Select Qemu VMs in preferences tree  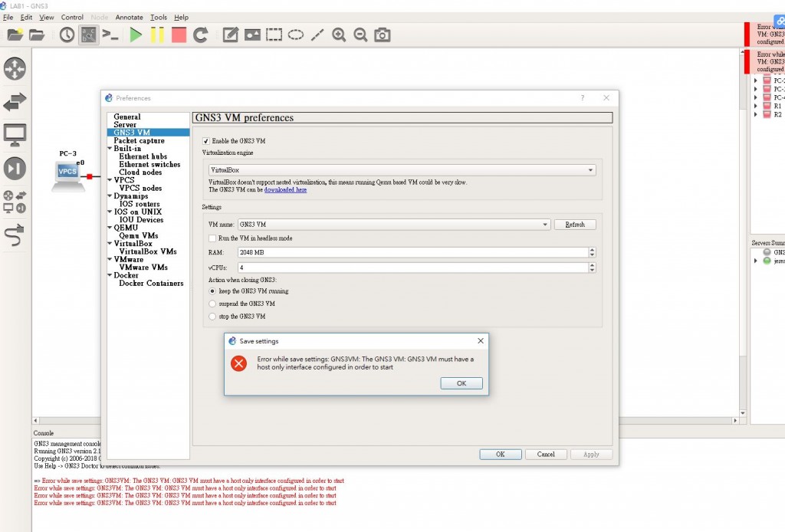[139, 236]
